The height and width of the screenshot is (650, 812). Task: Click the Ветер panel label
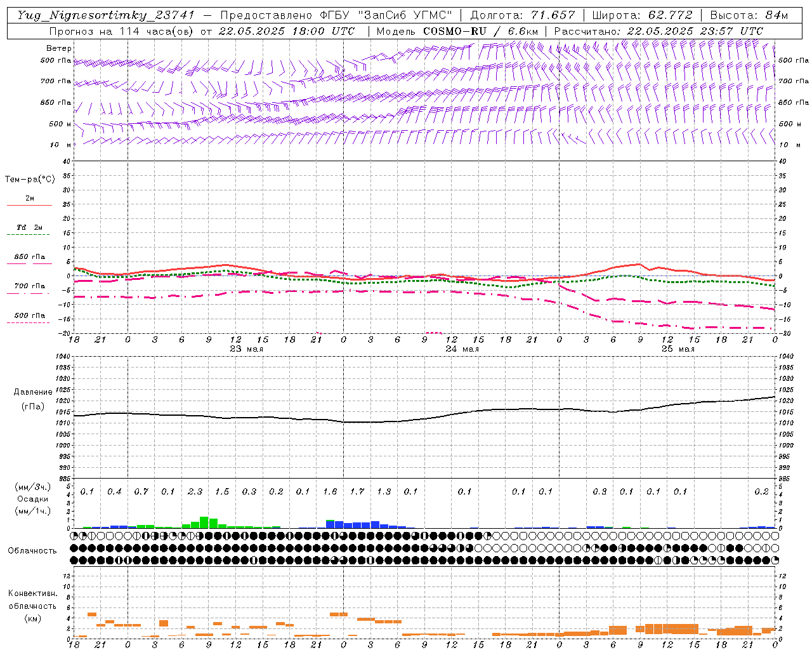[x=59, y=48]
